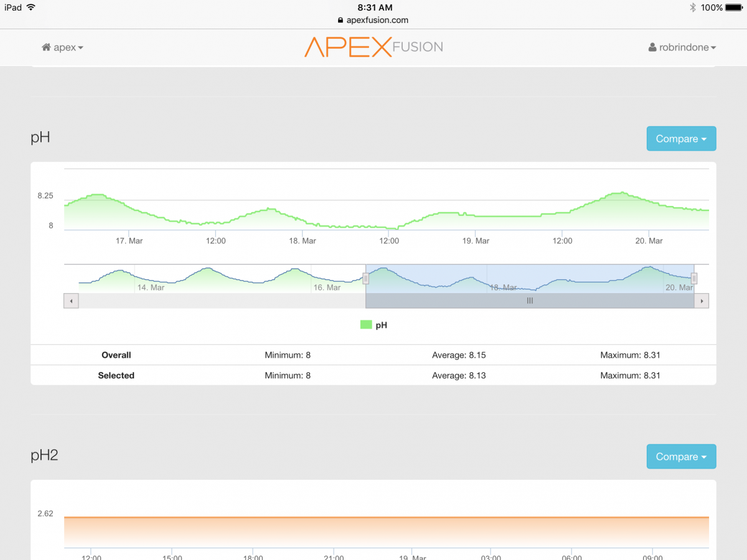Click the lock icon in address bar
This screenshot has width=747, height=560.
click(x=341, y=20)
